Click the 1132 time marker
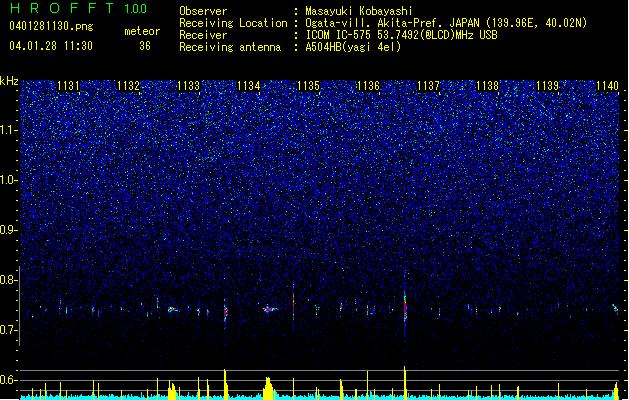The height and width of the screenshot is (400, 629). [x=128, y=86]
